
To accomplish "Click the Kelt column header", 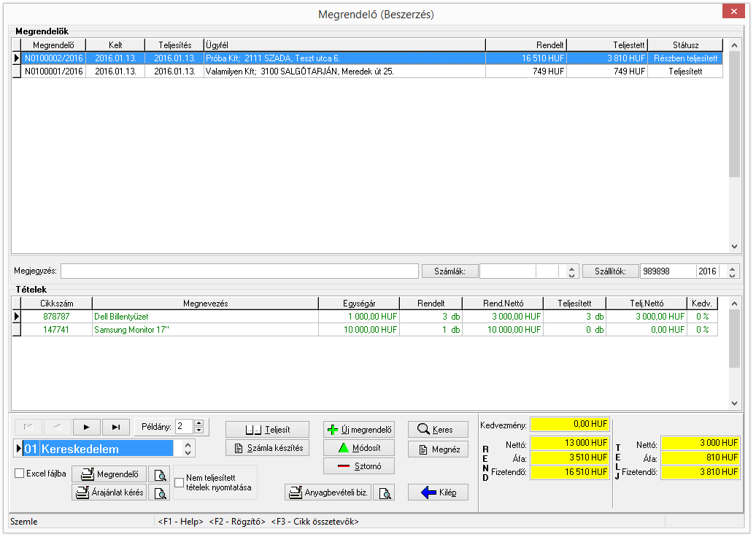I will point(115,45).
